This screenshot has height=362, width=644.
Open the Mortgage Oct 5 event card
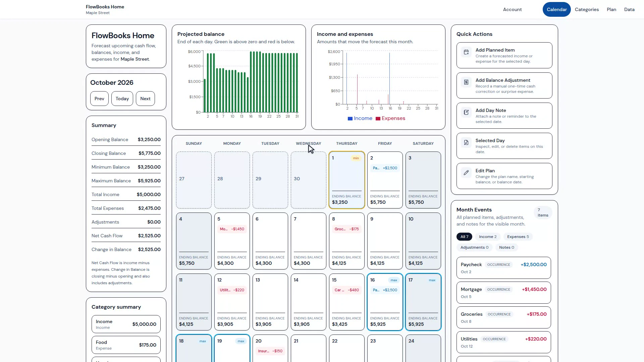503,293
